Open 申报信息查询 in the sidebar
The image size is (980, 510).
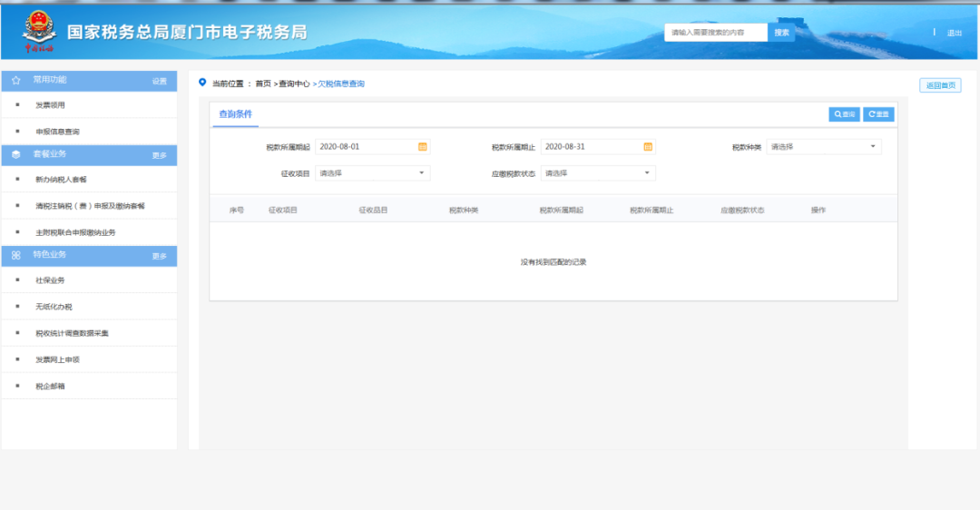click(x=57, y=132)
